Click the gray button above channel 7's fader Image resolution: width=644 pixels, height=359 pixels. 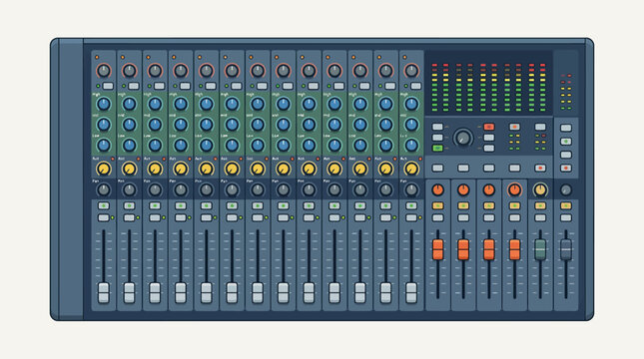[258, 217]
